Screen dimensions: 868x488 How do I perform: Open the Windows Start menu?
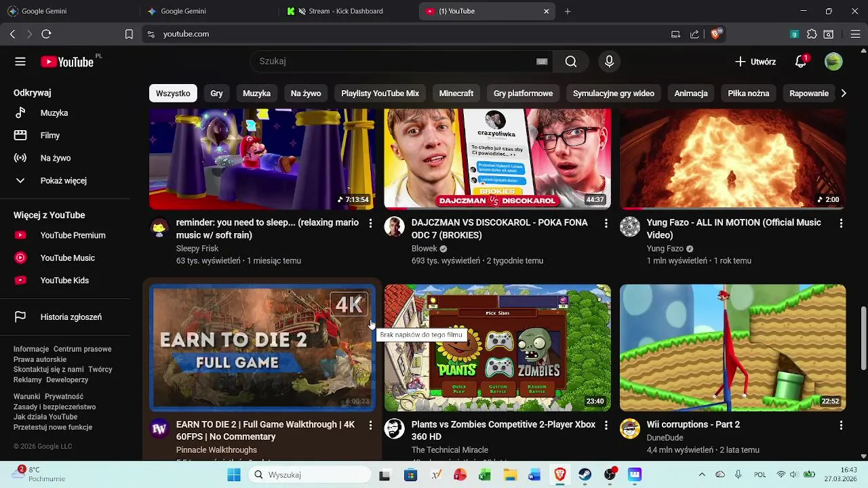(x=234, y=475)
